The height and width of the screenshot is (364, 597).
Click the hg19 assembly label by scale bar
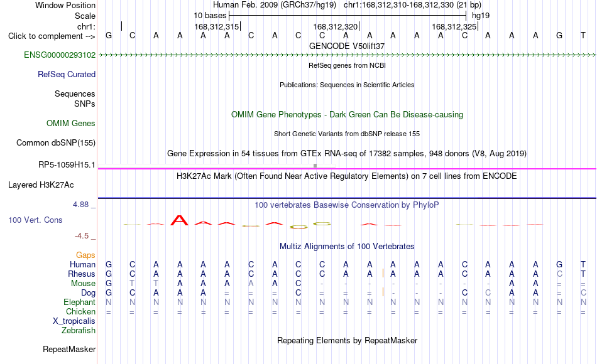pyautogui.click(x=481, y=16)
